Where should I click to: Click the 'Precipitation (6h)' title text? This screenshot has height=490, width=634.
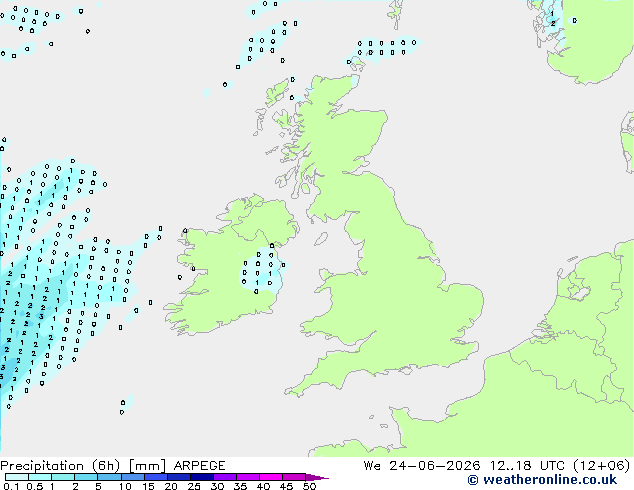click(60, 466)
